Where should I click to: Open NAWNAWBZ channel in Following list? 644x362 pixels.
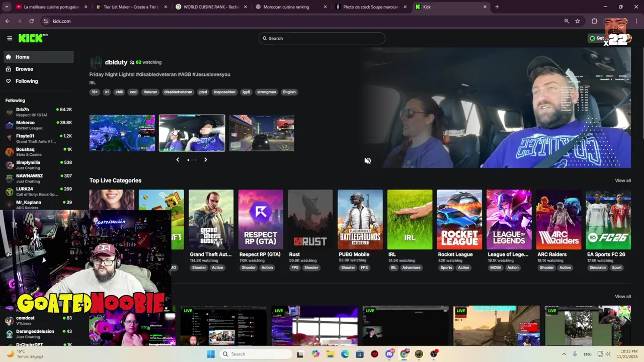[39, 178]
